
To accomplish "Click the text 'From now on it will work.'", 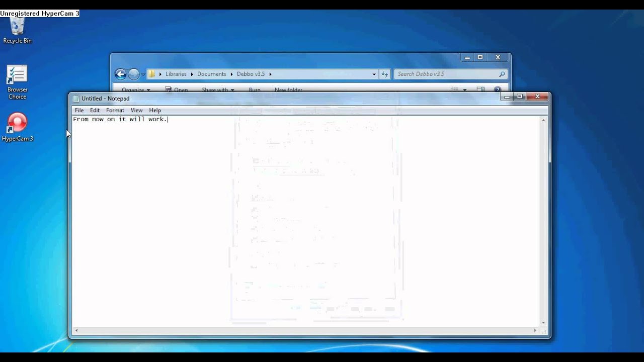I will pyautogui.click(x=120, y=119).
